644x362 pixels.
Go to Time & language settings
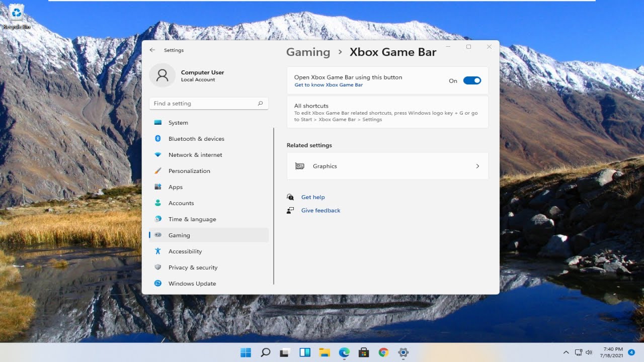coord(209,219)
